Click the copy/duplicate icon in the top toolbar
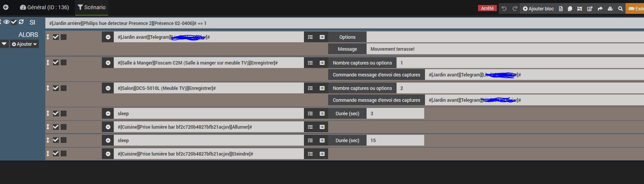Image resolution: width=644 pixels, height=184 pixels. 570,8
